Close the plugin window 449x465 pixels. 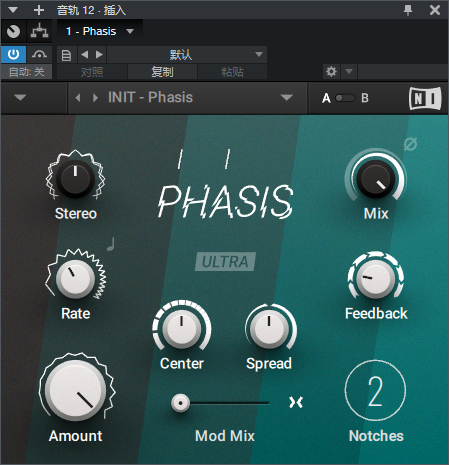click(x=435, y=10)
